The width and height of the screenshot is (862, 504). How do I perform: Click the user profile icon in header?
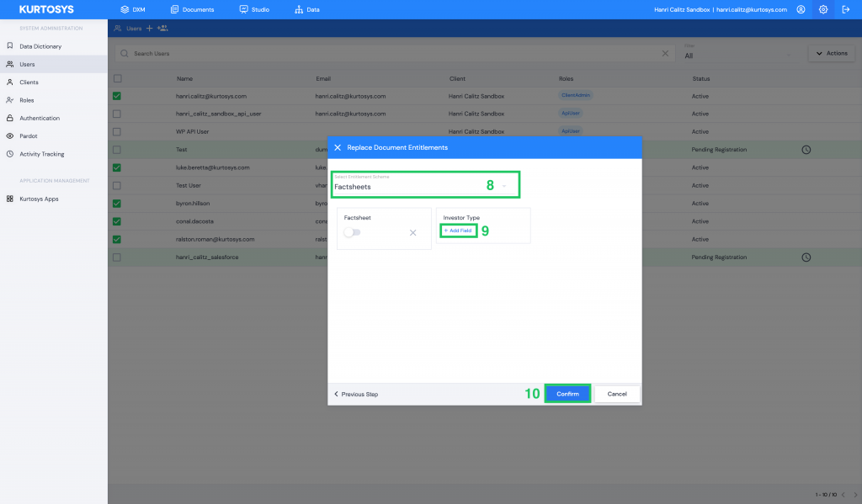pyautogui.click(x=801, y=9)
